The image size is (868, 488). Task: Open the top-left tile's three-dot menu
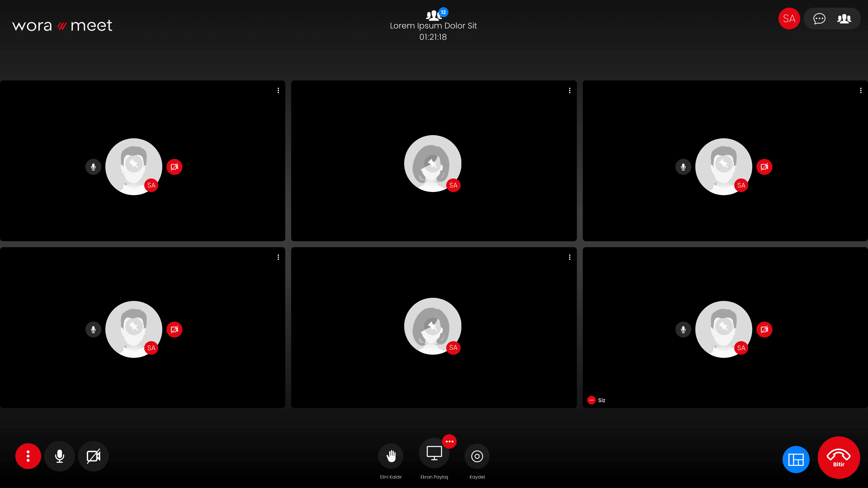click(x=278, y=91)
